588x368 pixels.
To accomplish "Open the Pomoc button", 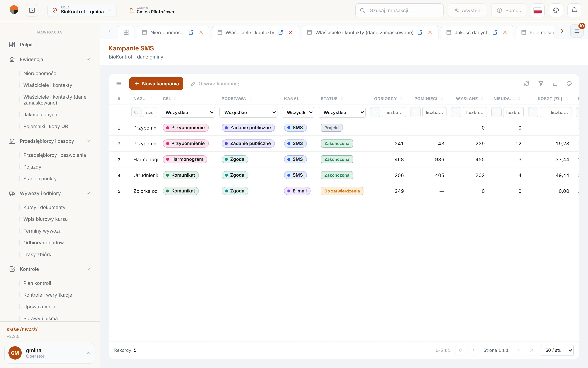I will point(509,10).
